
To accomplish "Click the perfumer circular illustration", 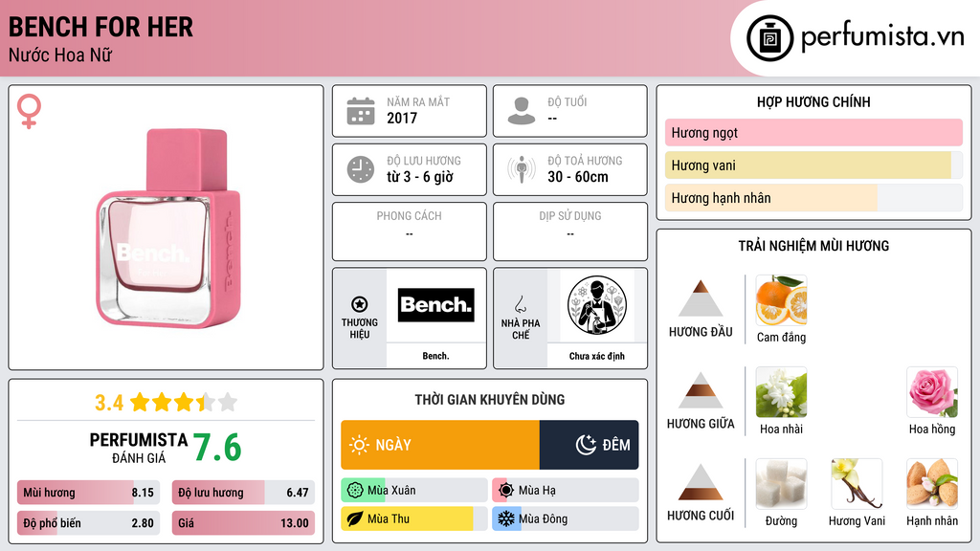I will (597, 305).
